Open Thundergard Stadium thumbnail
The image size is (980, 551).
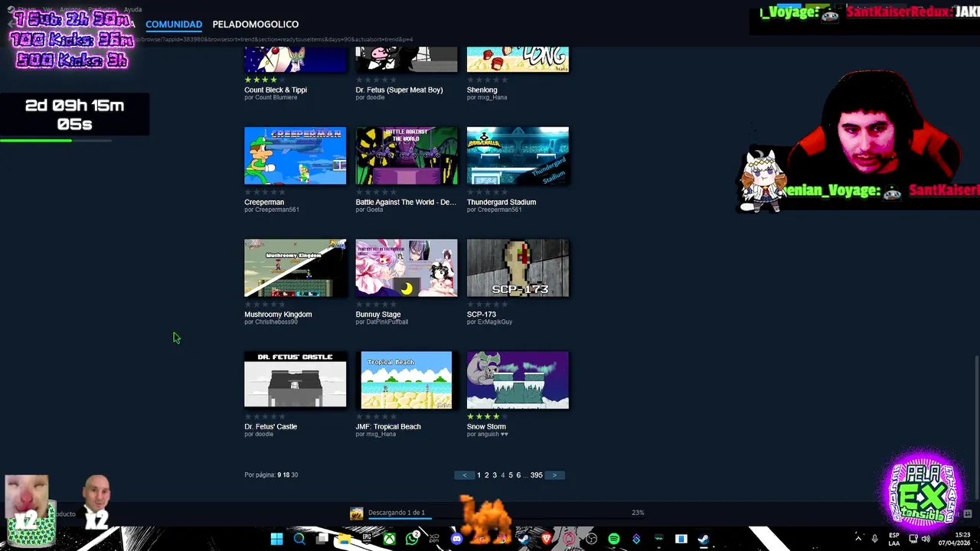518,155
